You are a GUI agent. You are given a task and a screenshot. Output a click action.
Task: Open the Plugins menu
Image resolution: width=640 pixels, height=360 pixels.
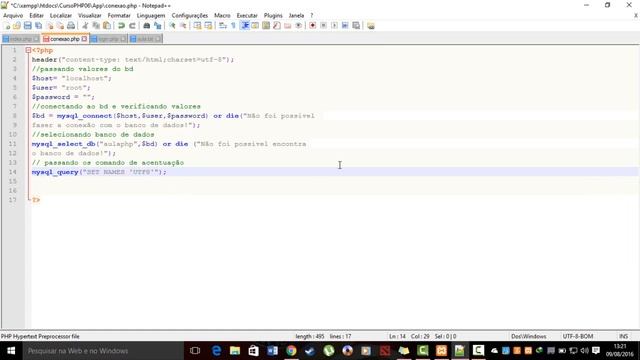(x=273, y=16)
